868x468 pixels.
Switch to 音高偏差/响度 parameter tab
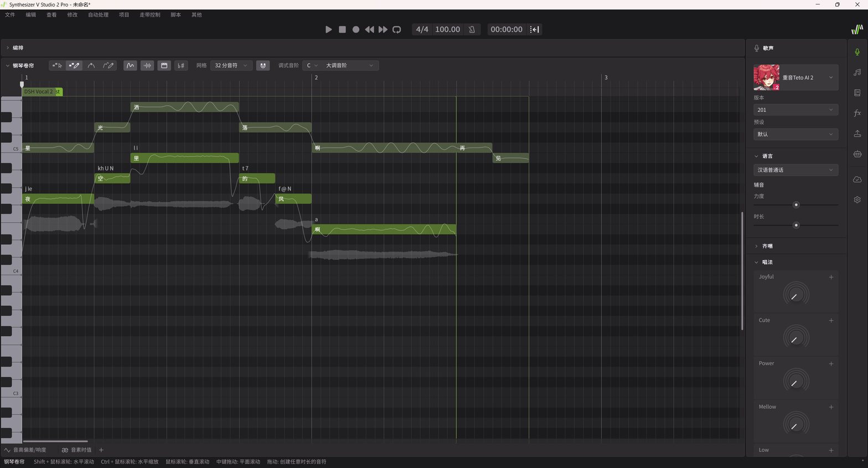pyautogui.click(x=25, y=450)
